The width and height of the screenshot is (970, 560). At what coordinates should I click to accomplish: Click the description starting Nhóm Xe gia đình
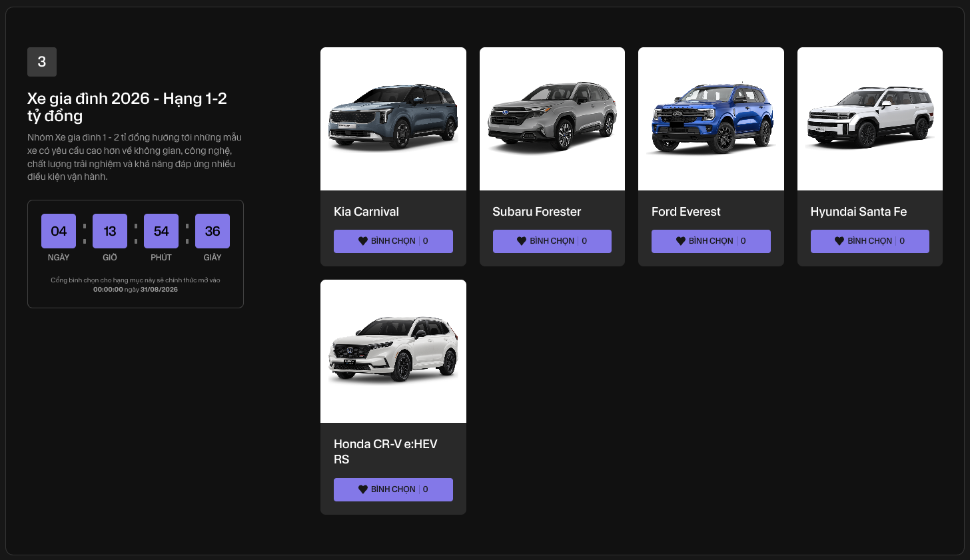pyautogui.click(x=135, y=157)
